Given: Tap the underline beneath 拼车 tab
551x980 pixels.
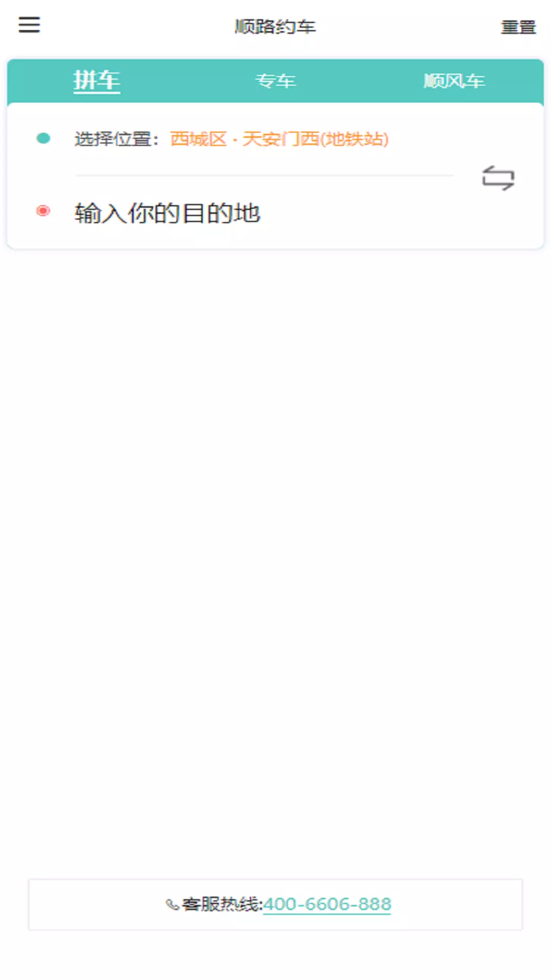Looking at the screenshot, I should pyautogui.click(x=96, y=92).
